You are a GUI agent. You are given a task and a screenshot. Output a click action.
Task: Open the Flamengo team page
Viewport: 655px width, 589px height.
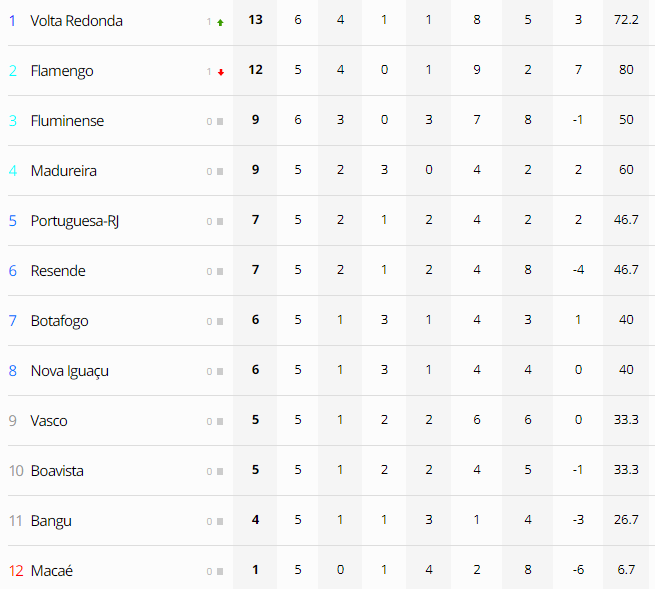62,71
